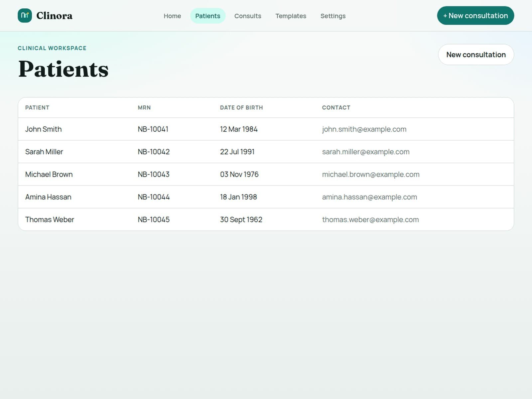Click the CLINICAL WORKSPACE label
The image size is (532, 399).
click(52, 48)
